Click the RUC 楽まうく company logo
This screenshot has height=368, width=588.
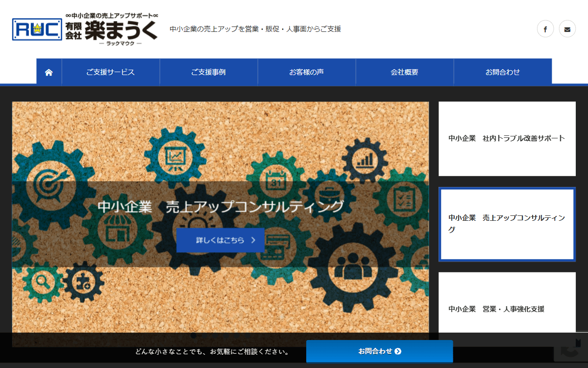coord(85,29)
